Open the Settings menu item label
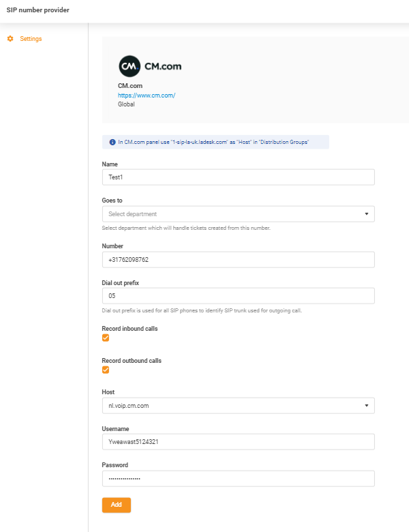Viewport: 409px width, 532px height. pos(31,39)
